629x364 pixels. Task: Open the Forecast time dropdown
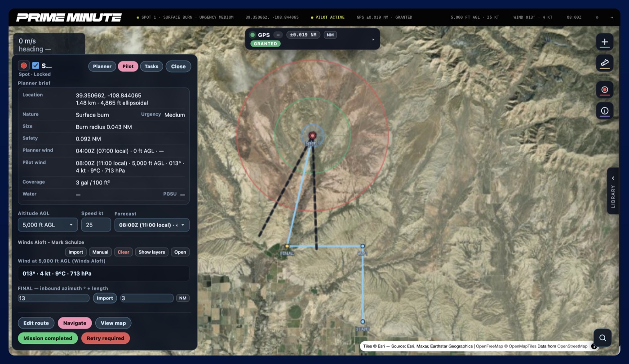pos(152,225)
